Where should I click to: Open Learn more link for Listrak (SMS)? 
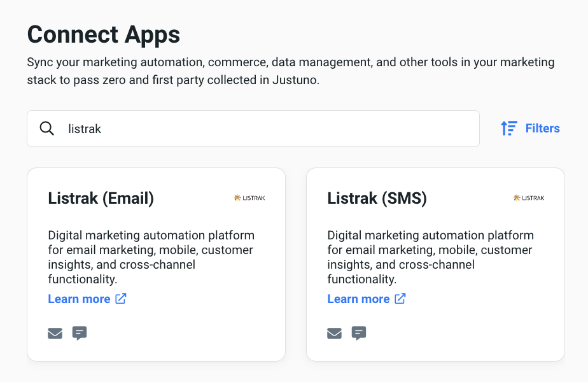pos(358,299)
